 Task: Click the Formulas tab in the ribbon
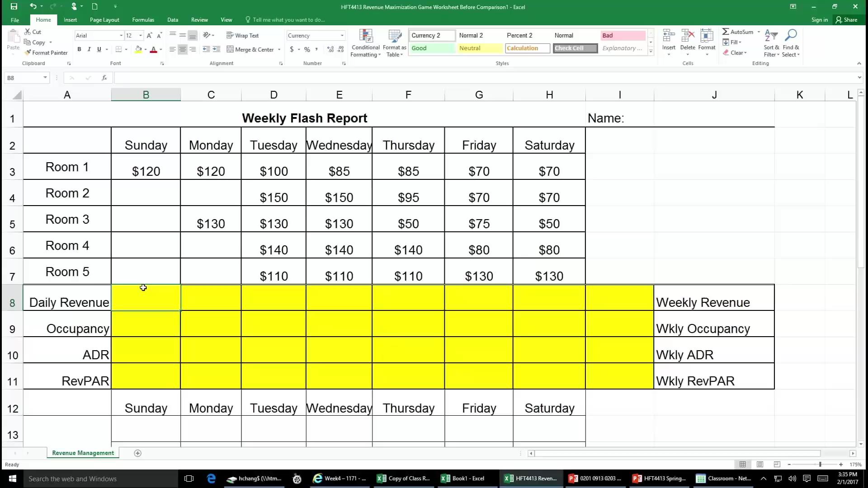(143, 20)
